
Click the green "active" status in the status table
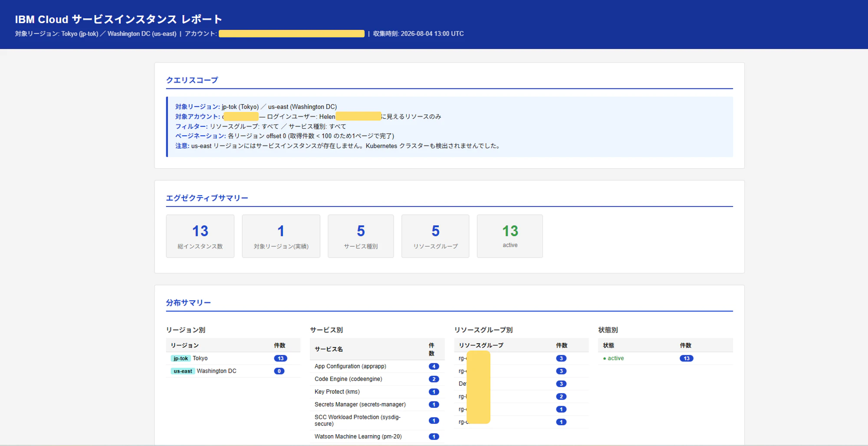(x=614, y=358)
